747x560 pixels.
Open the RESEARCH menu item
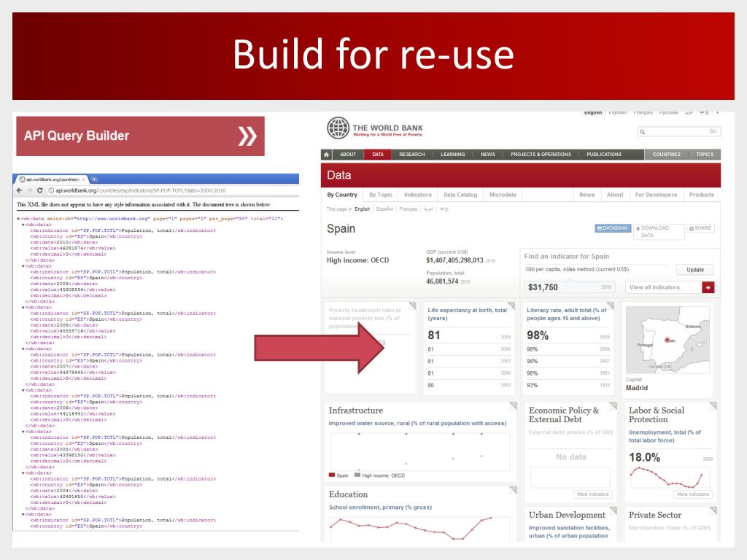[x=411, y=155]
